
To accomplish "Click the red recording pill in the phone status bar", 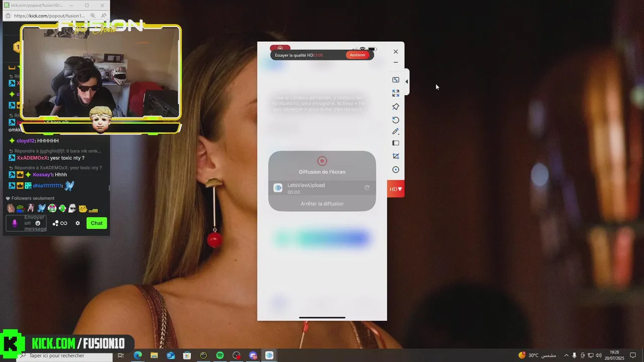I will click(280, 48).
